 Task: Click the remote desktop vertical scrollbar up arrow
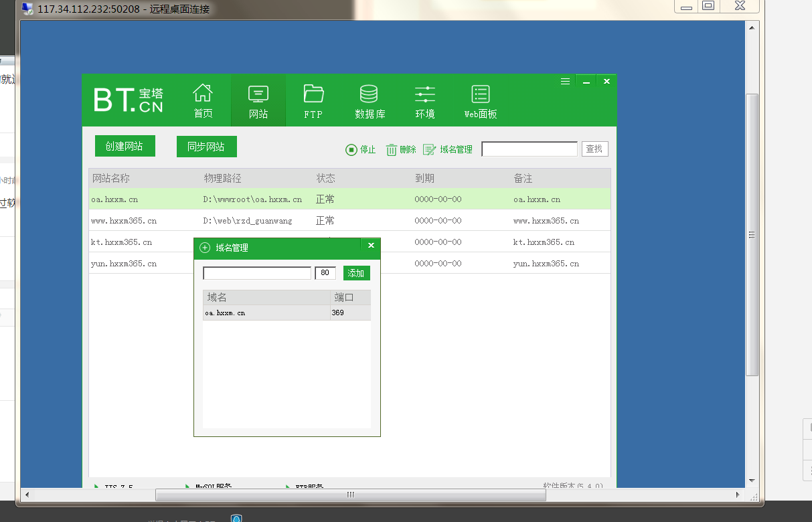752,27
